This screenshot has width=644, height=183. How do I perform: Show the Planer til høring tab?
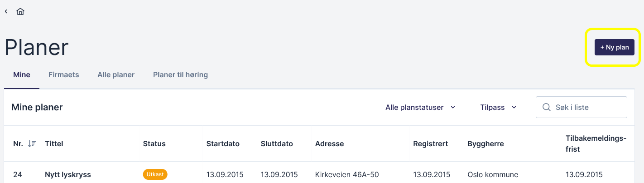(x=180, y=74)
